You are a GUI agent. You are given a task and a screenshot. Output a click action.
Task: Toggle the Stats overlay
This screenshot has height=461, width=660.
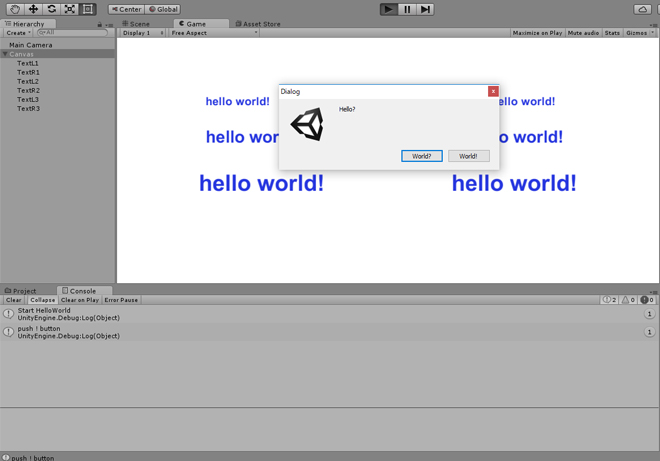(612, 32)
